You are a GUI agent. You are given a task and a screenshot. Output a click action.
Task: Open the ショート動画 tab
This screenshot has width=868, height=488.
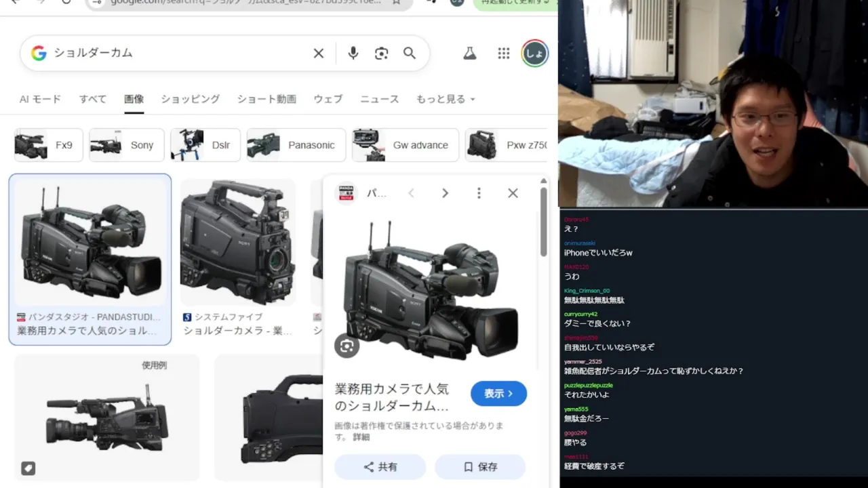(267, 99)
